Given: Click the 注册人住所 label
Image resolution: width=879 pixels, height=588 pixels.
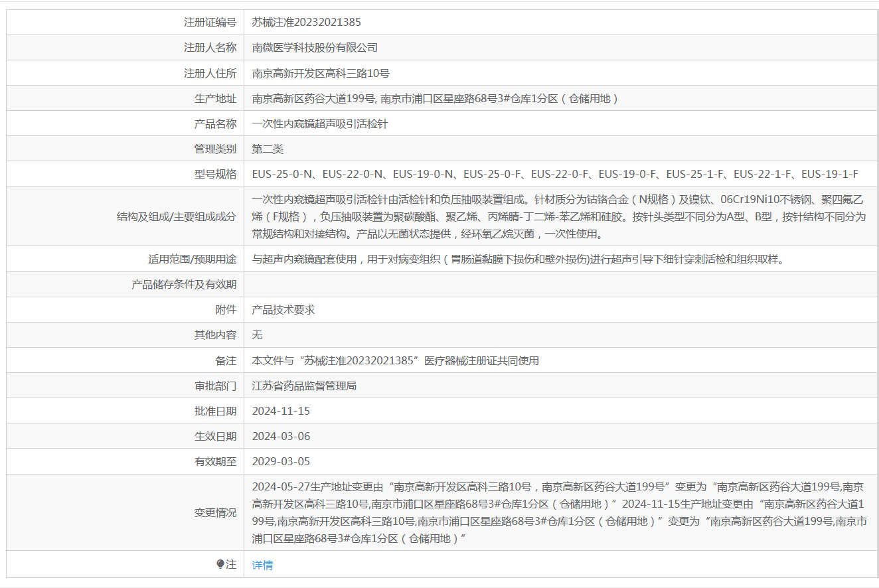Looking at the screenshot, I should point(210,73).
